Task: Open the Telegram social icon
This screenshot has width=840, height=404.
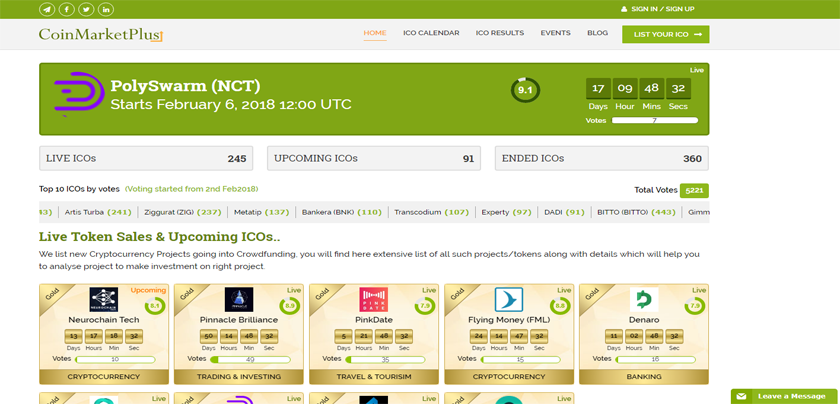Action: [x=47, y=9]
